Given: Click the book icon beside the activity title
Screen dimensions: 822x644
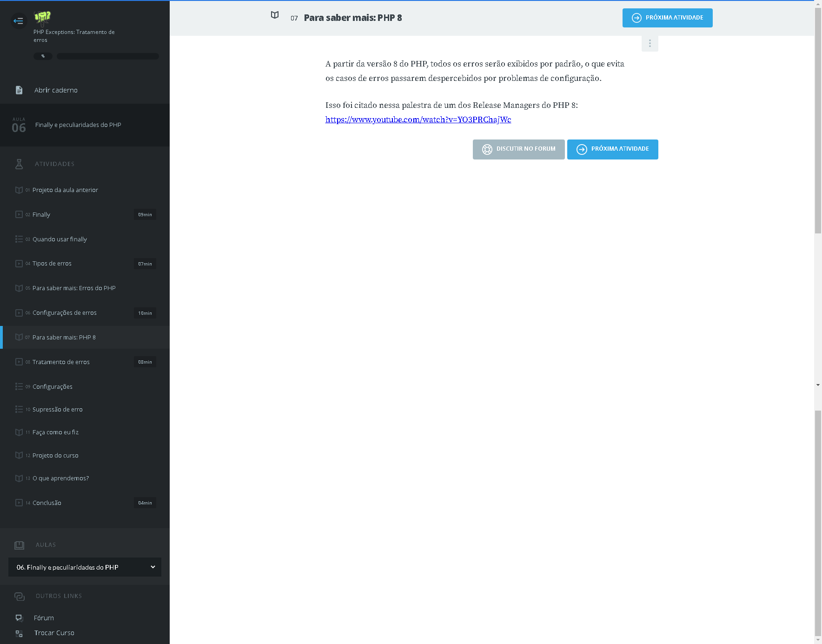Looking at the screenshot, I should click(x=275, y=15).
